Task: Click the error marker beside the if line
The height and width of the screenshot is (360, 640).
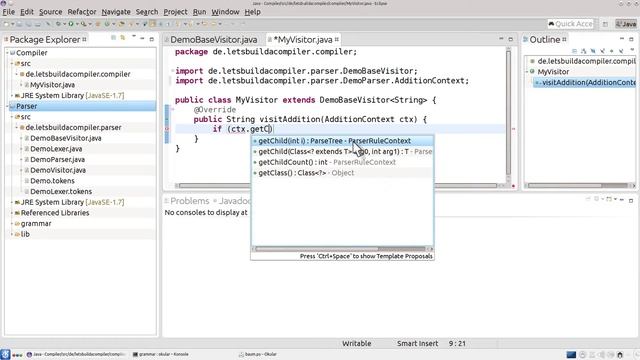Action: click(167, 129)
